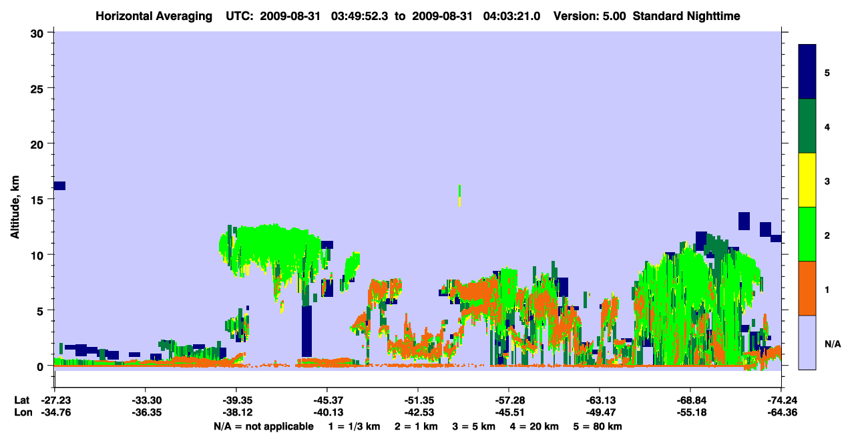Viewport: 868px width, 445px height.
Task: Click the colorbar label 'N/A'
Action: coord(833,344)
